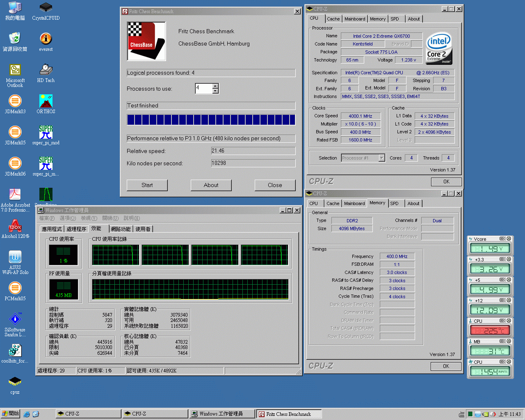Screen dimensions: 525x420
Task: Open settings of the CPU fan RPM gadget
Action: click(x=502, y=362)
